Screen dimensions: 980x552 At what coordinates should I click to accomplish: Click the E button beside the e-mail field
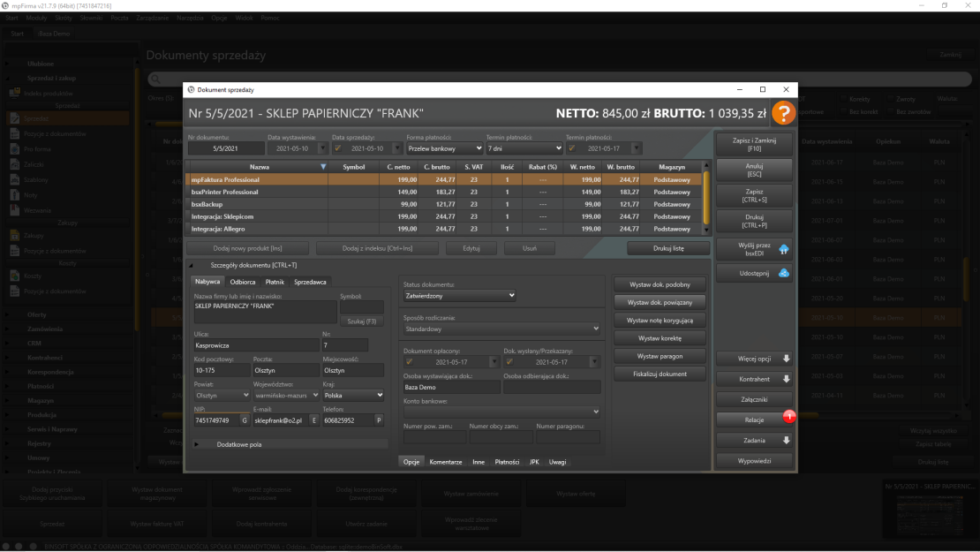314,420
